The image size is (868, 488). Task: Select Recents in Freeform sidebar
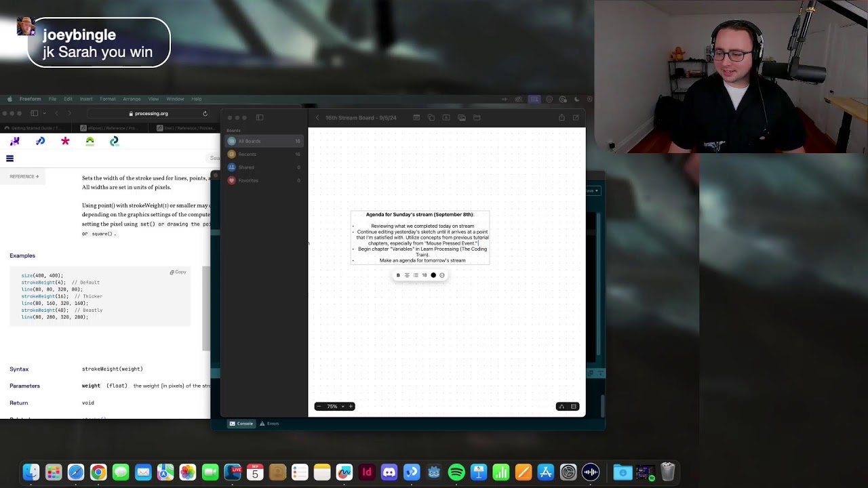tap(264, 155)
